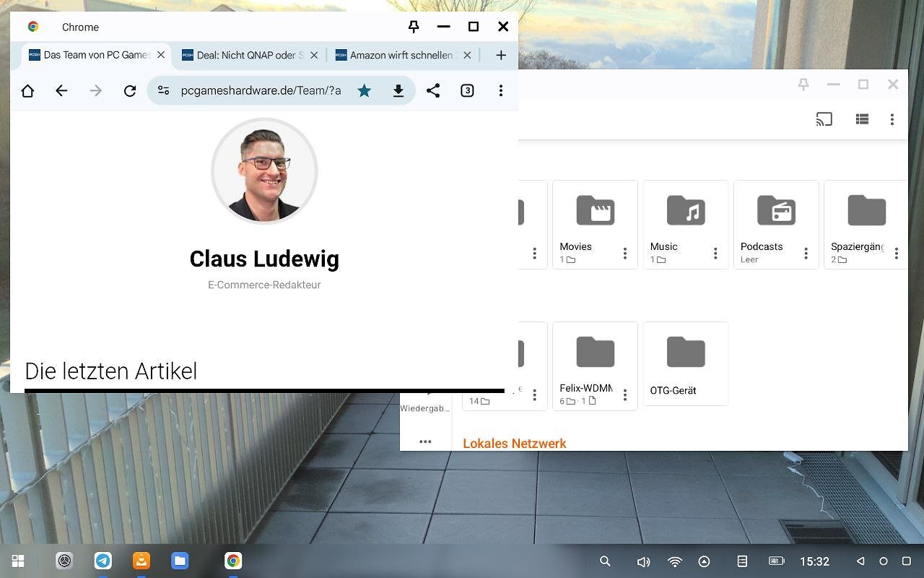Screen dimensions: 924x578
Task: Open the volume control in system tray
Action: click(x=643, y=561)
